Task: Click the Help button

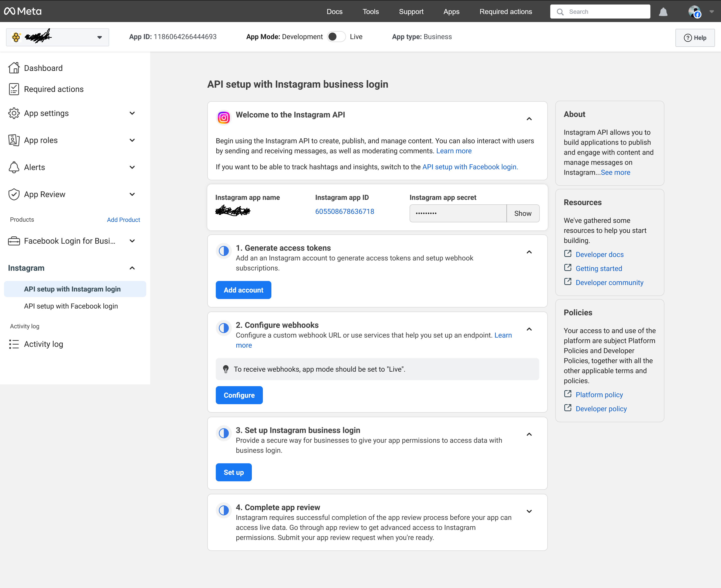Action: coord(695,38)
